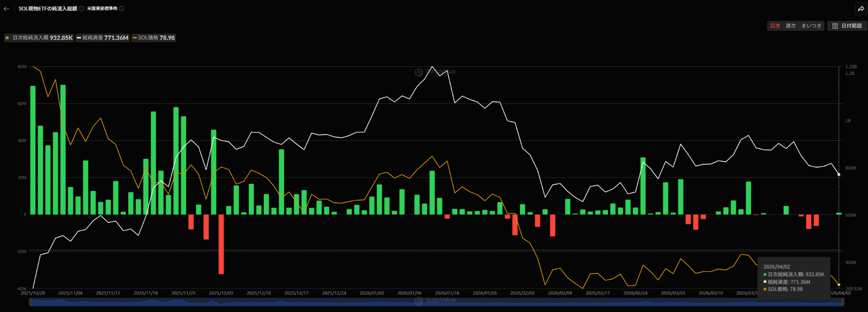The image size is (868, 312).
Task: Toggle the 総純資産 legend series
Action: (102, 38)
